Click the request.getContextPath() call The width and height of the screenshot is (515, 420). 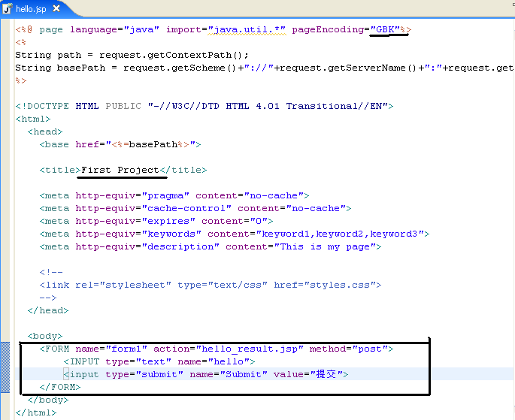(x=174, y=55)
